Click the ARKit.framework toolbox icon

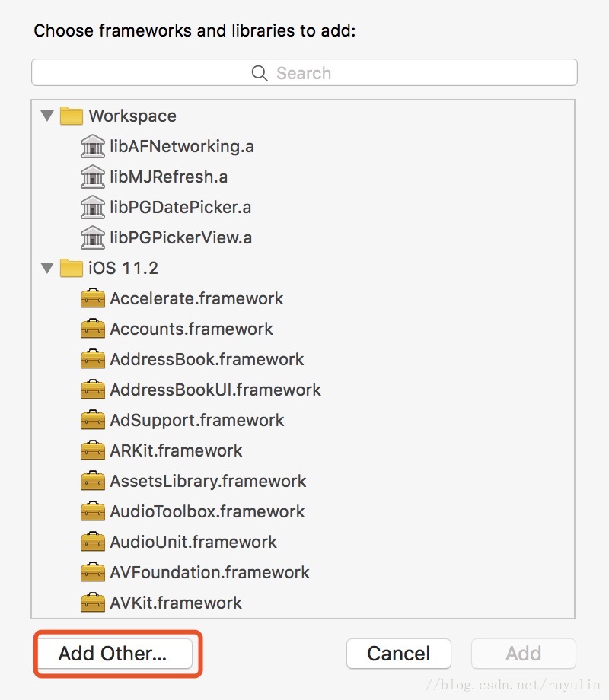click(92, 450)
